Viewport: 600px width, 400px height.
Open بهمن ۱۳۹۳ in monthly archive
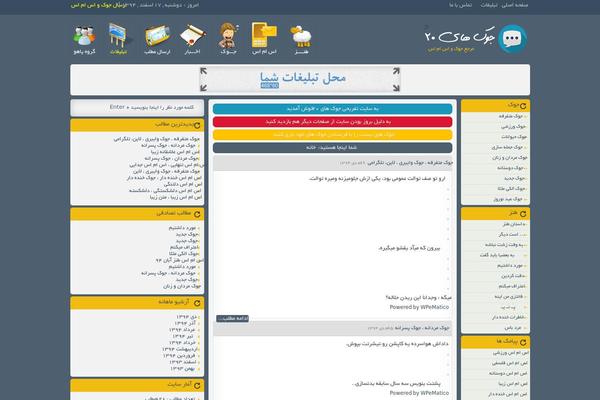[x=183, y=369]
